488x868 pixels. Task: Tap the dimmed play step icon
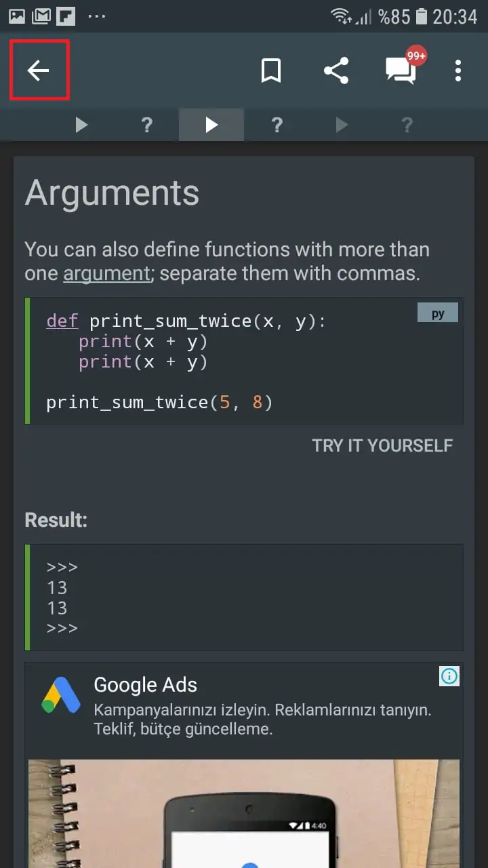click(342, 125)
